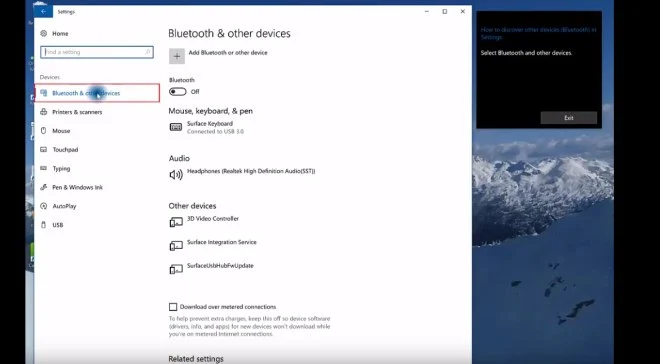The width and height of the screenshot is (660, 364).
Task: Click the search magnifier icon
Action: [148, 52]
